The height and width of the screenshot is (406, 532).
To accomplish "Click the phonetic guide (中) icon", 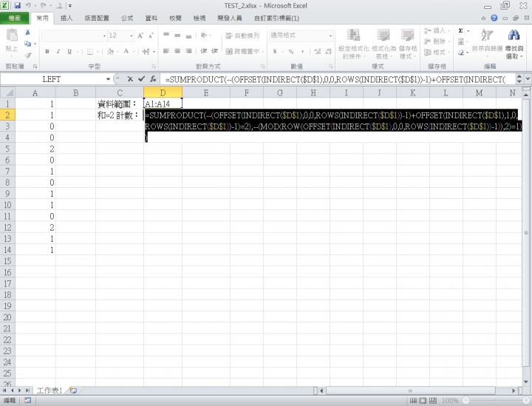I will click(146, 52).
